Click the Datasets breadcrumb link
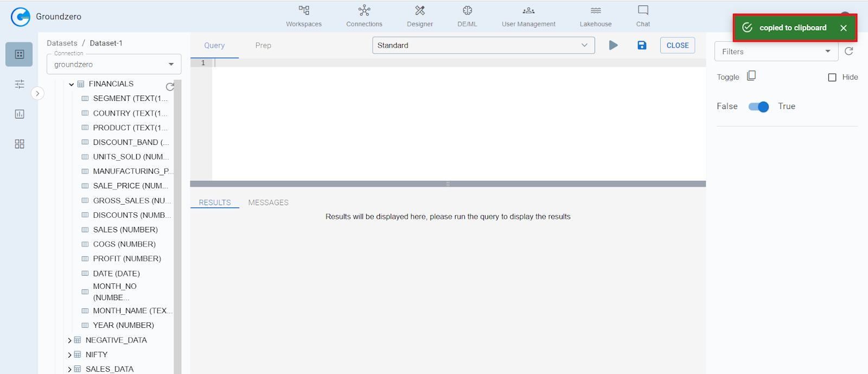The width and height of the screenshot is (868, 374). 62,43
